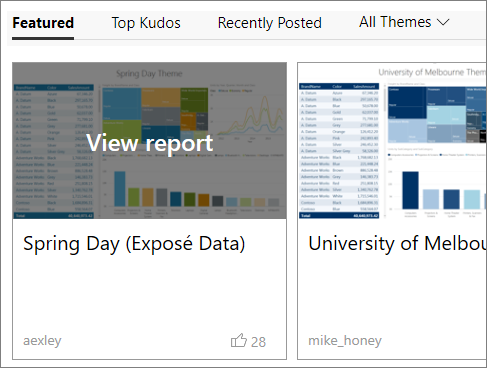Image resolution: width=487 pixels, height=368 pixels.
Task: Switch to the Featured tab
Action: pos(43,23)
